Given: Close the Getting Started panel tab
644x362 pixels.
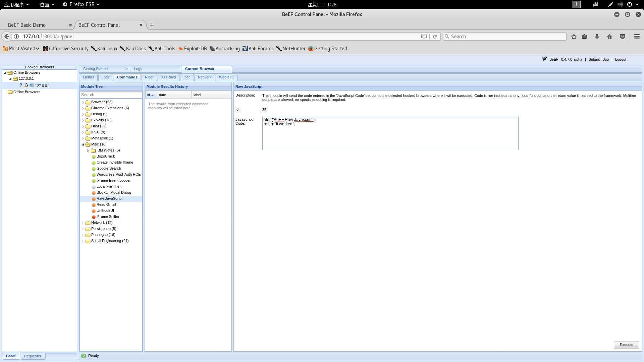Looking at the screenshot, I should 127,69.
